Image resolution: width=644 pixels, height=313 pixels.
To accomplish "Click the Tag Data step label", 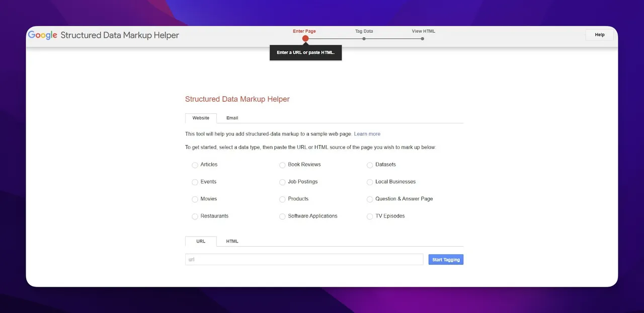I will (x=364, y=31).
